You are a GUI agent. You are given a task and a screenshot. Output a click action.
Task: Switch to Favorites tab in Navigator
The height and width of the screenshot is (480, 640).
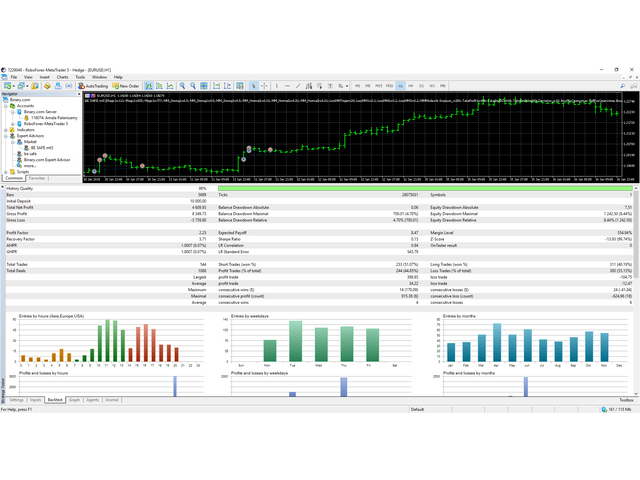pyautogui.click(x=36, y=178)
